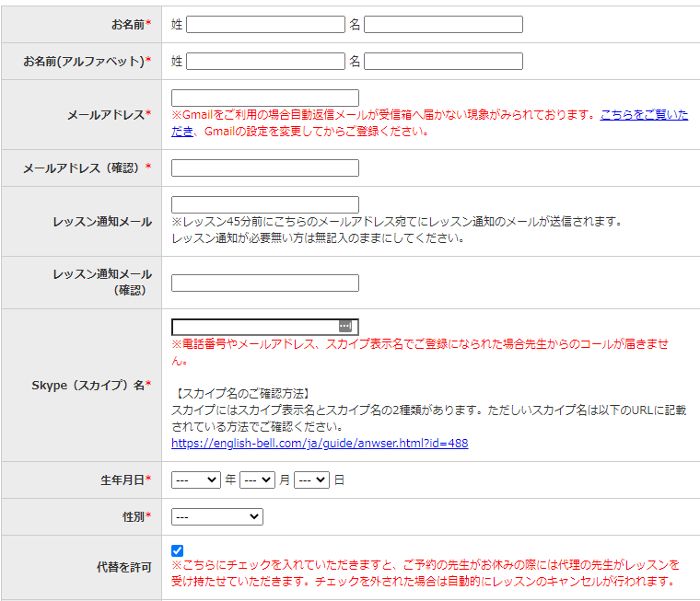Screen dimensions: 700x601
Task: Click the レッスン通知メール input field
Action: pyautogui.click(x=265, y=204)
